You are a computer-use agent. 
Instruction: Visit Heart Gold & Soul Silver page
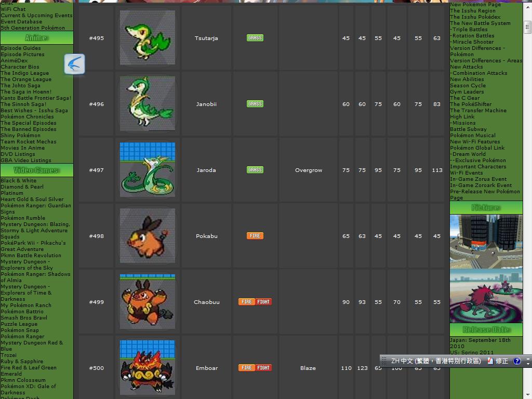32,199
